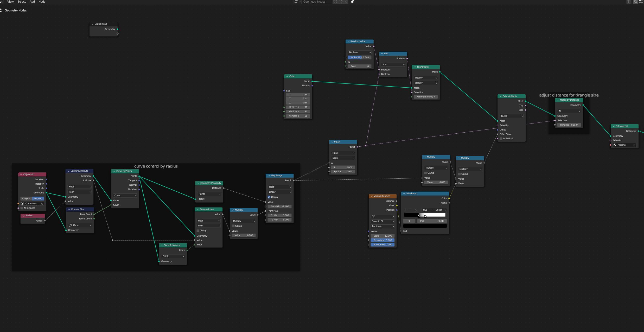644x332 pixels.
Task: Click curve control by radius frame label
Action: click(156, 166)
